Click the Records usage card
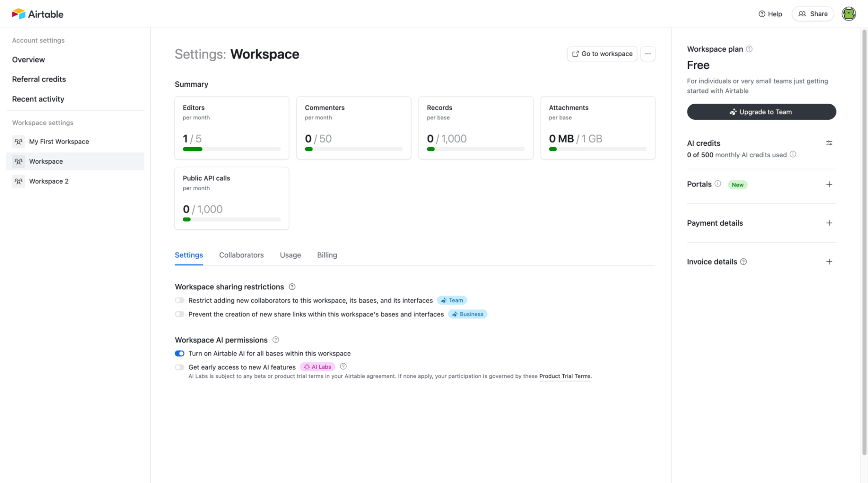Screen dimensions: 868x483 (x=476, y=127)
